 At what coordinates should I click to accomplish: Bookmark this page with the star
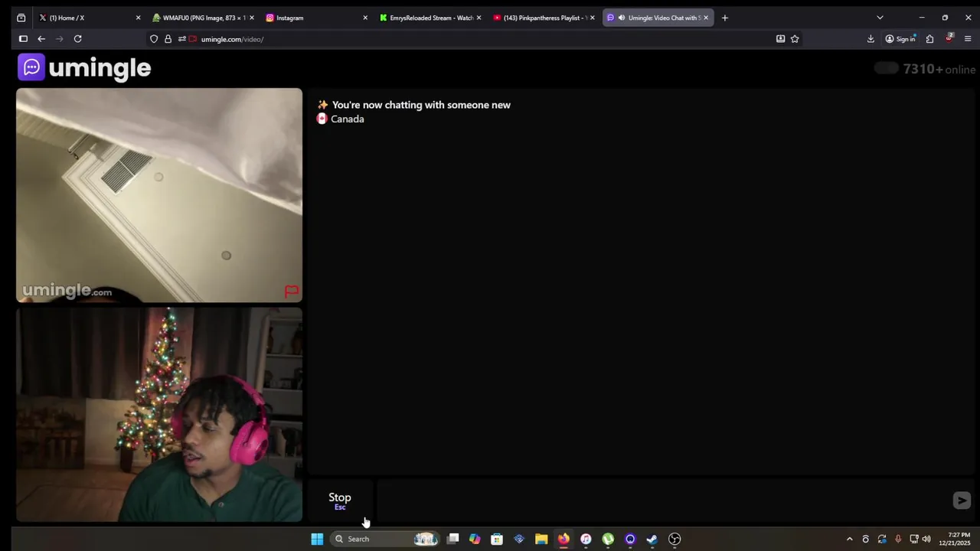click(795, 39)
